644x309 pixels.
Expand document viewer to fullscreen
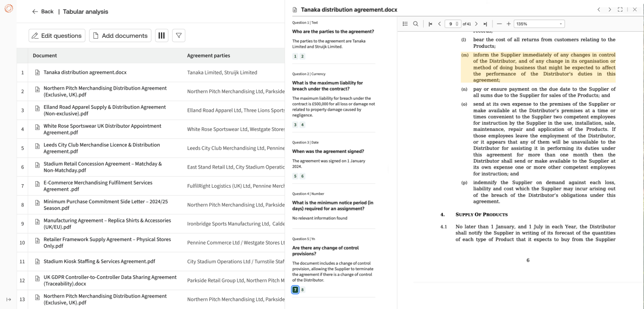click(x=620, y=10)
